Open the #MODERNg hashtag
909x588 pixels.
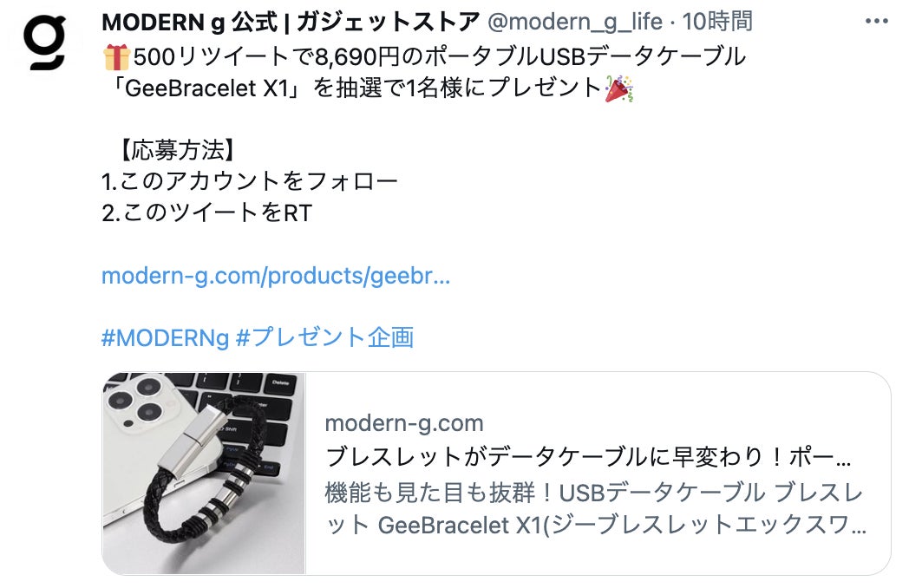[x=165, y=337]
